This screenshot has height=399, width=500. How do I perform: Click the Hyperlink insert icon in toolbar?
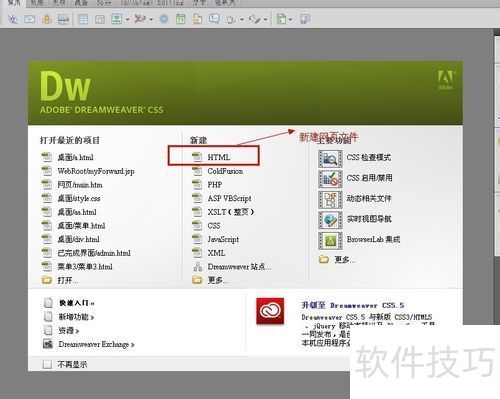pos(12,19)
